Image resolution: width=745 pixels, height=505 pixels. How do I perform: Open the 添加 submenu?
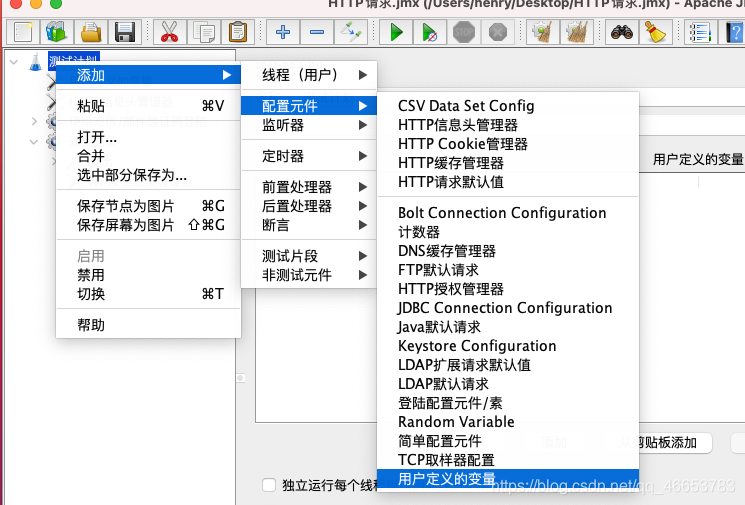tap(148, 75)
